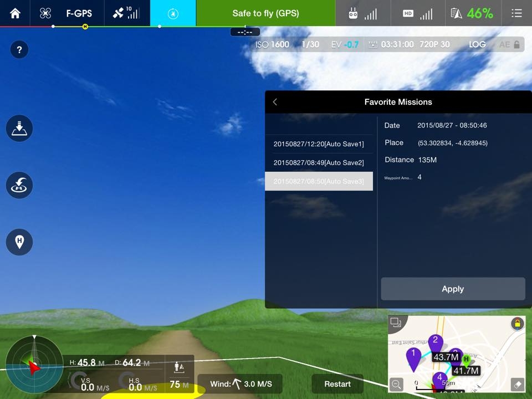Tap the compass waypoint mode icon
532x399 pixels.
click(173, 13)
